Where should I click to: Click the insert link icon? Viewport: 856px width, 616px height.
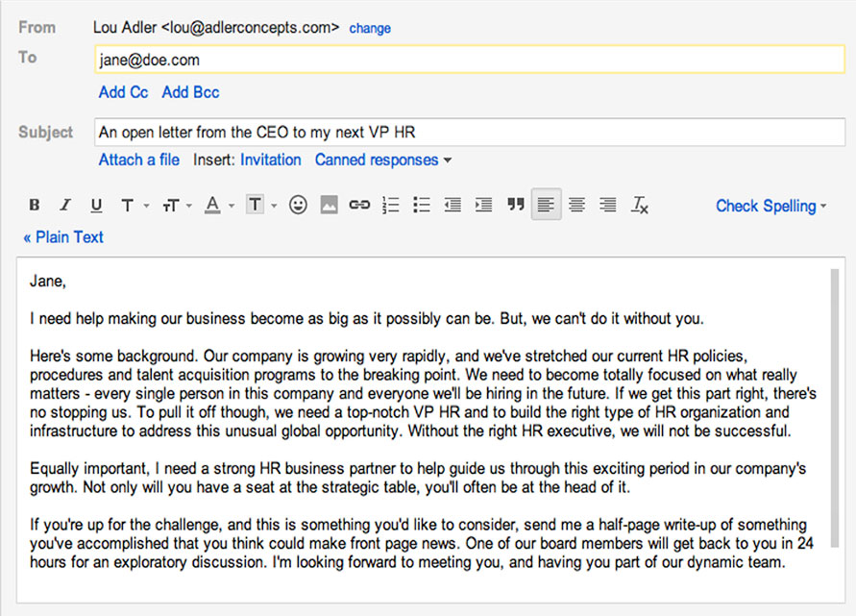click(x=359, y=205)
